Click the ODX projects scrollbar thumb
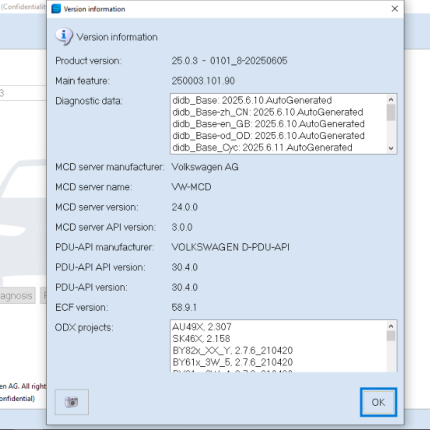Viewport: 430px width, 430px height. (391, 336)
